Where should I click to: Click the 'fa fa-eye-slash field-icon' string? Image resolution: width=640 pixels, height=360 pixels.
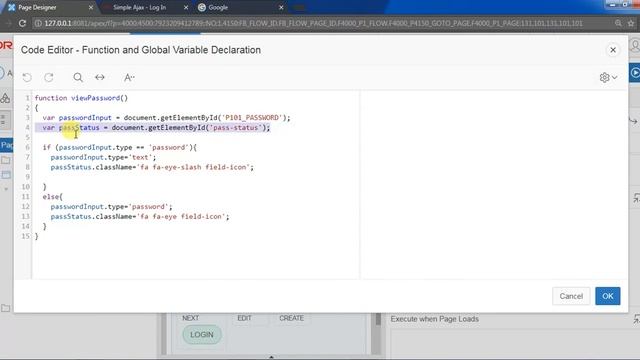193,167
